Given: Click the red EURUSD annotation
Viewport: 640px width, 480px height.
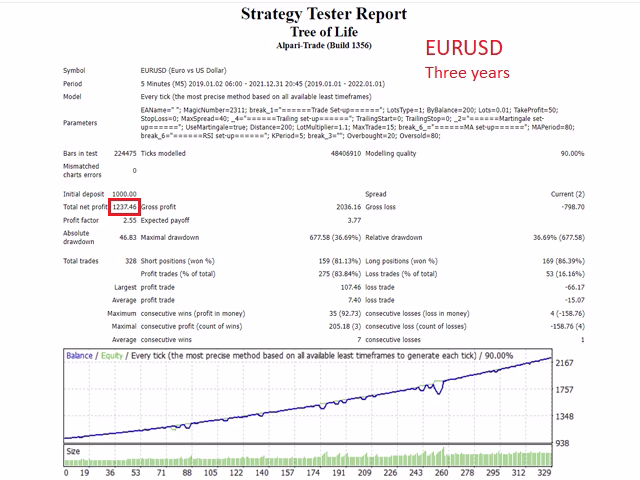Looking at the screenshot, I should (x=464, y=48).
